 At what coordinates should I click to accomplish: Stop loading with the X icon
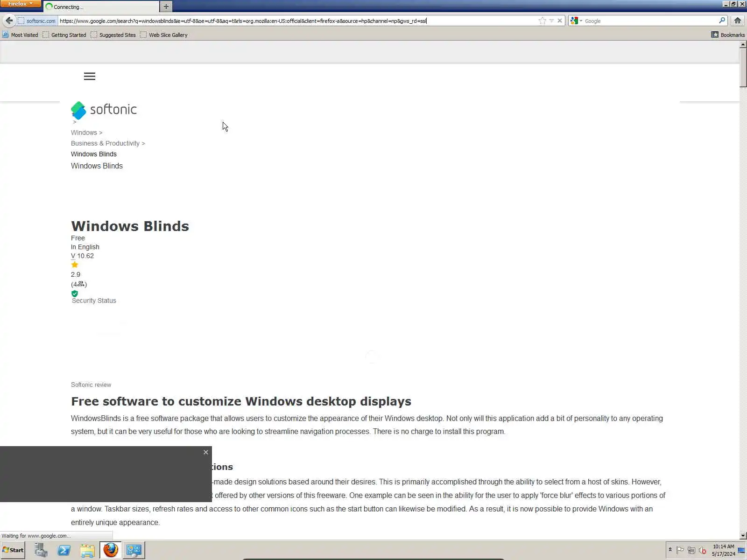[x=560, y=21]
